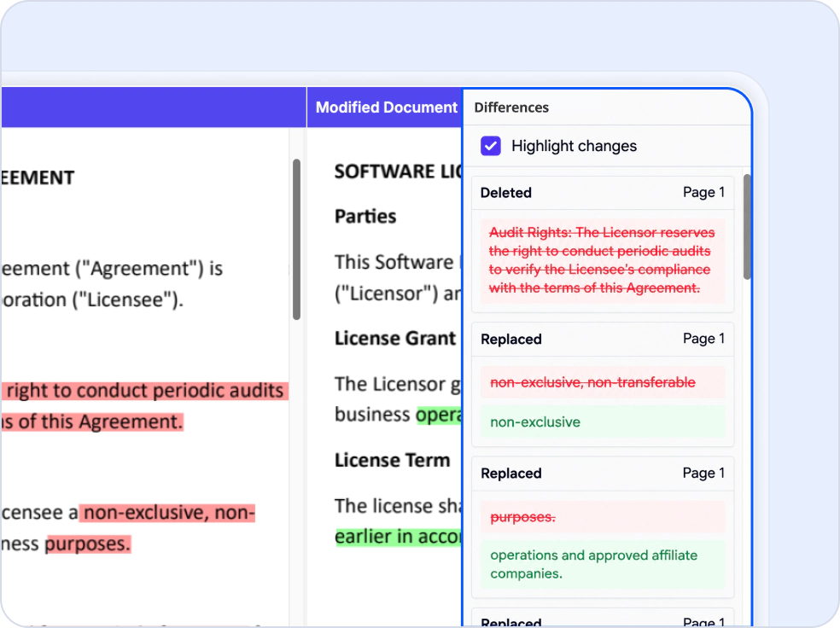Click the highlighted 'purposes.' text in original document

coord(88,544)
